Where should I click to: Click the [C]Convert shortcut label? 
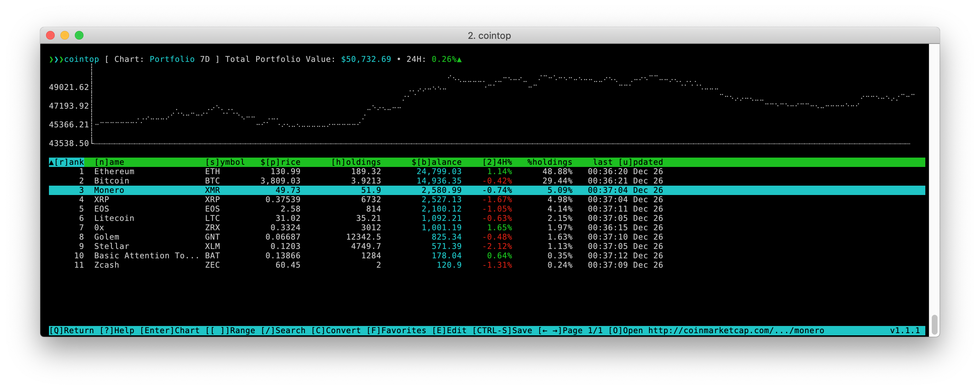click(x=336, y=331)
